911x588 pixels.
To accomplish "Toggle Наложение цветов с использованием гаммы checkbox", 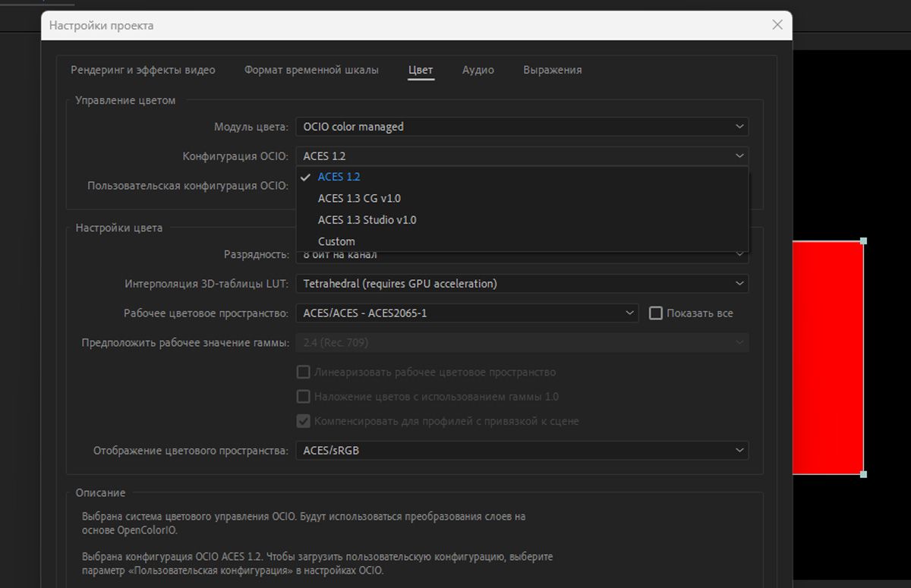I will coord(303,397).
